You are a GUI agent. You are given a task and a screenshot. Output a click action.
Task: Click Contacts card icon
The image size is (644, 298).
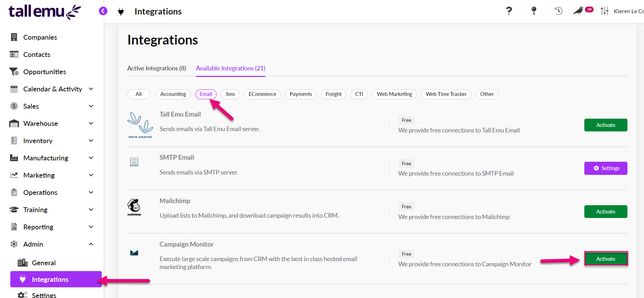point(14,54)
